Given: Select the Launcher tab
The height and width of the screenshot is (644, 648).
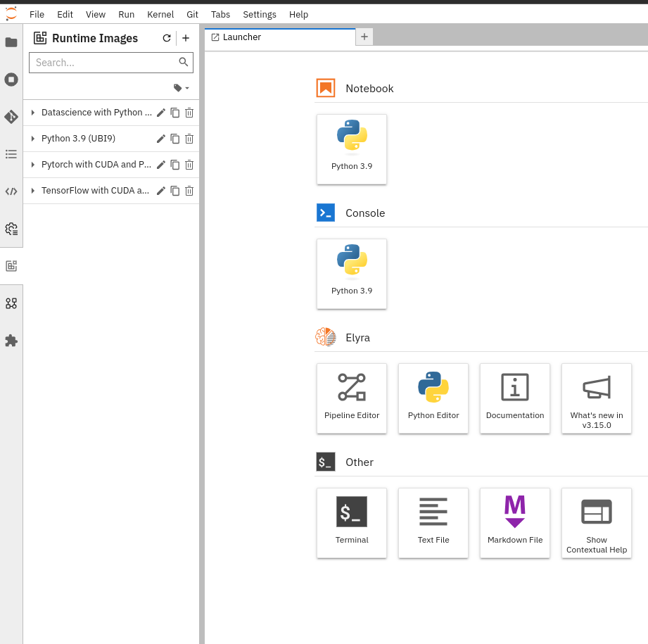Looking at the screenshot, I should 280,37.
